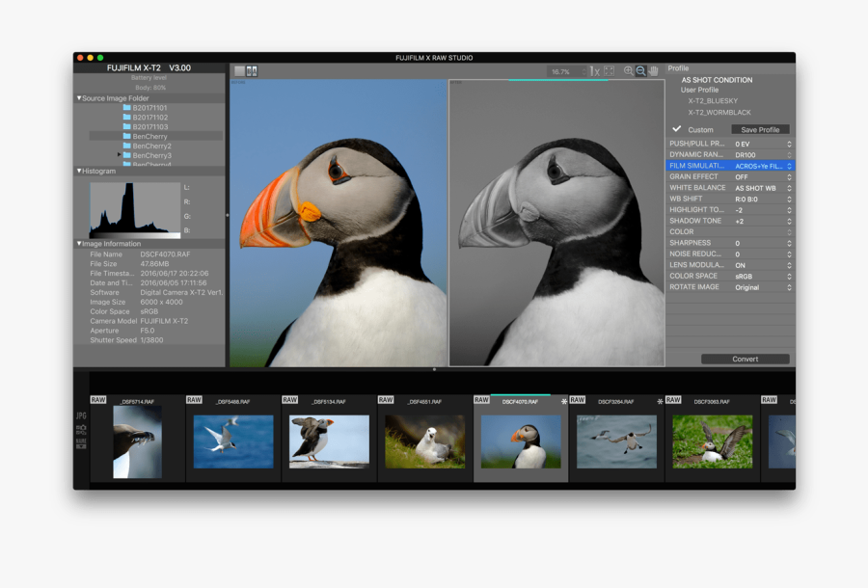Expand the BenCherry3 folder
Viewport: 868px width, 588px height.
pyautogui.click(x=120, y=155)
